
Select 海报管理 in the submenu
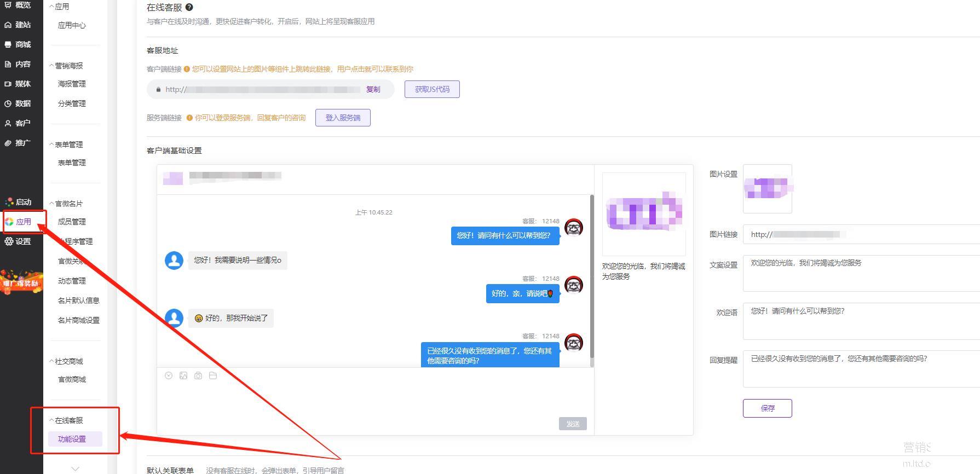pyautogui.click(x=72, y=84)
